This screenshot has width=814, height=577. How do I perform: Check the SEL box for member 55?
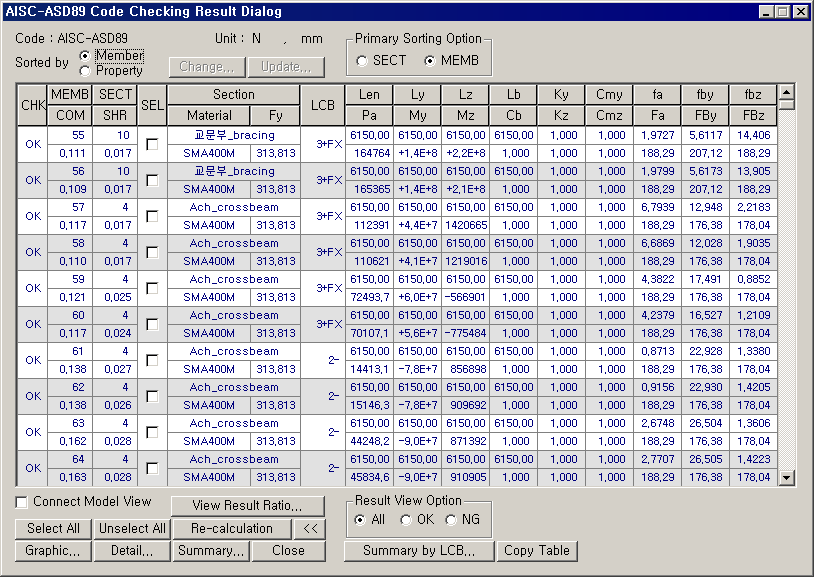pyautogui.click(x=153, y=141)
